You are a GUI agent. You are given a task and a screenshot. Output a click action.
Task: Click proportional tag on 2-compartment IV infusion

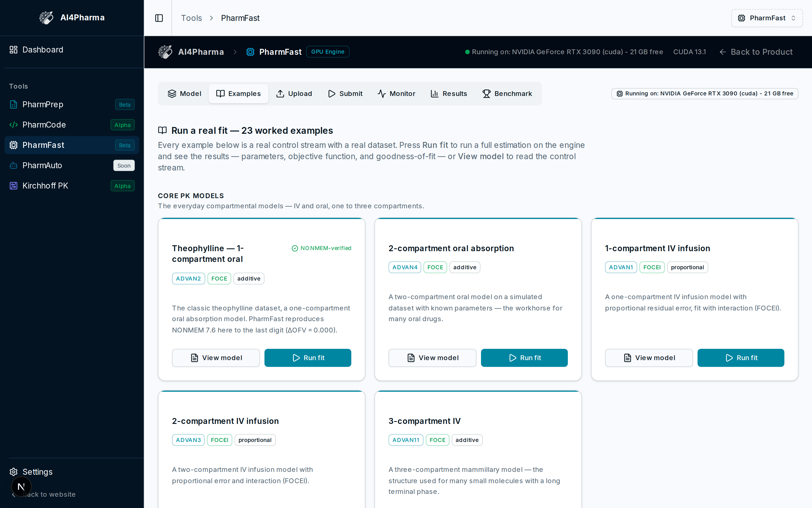pos(255,440)
